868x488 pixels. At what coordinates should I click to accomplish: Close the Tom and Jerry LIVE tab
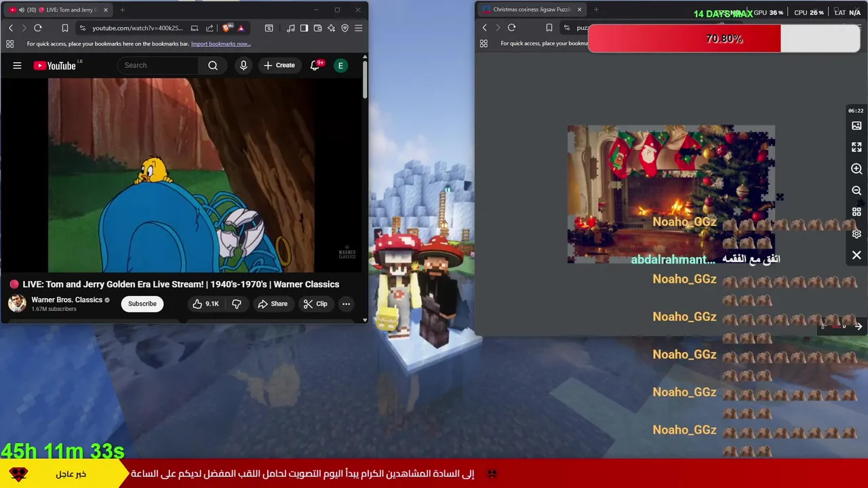tap(105, 10)
